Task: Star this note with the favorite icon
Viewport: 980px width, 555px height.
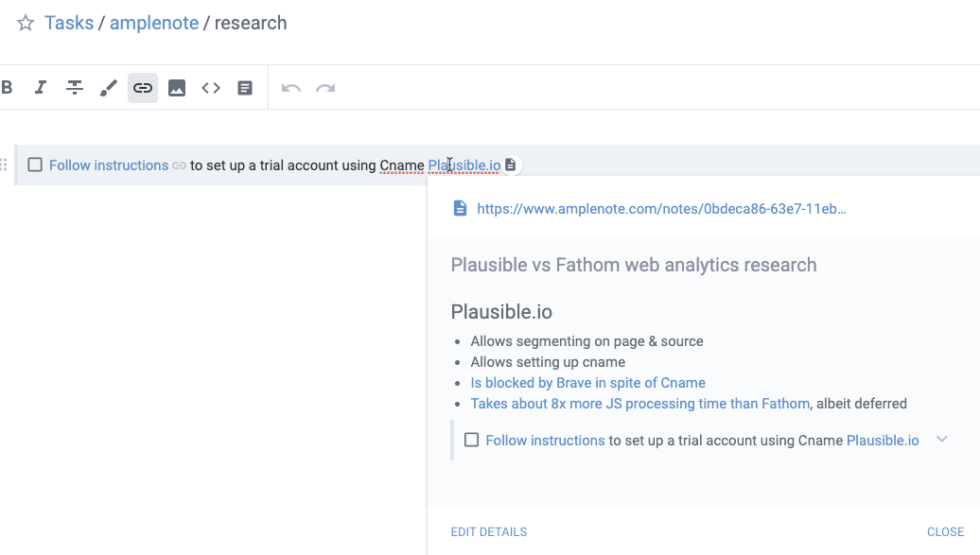Action: point(25,23)
